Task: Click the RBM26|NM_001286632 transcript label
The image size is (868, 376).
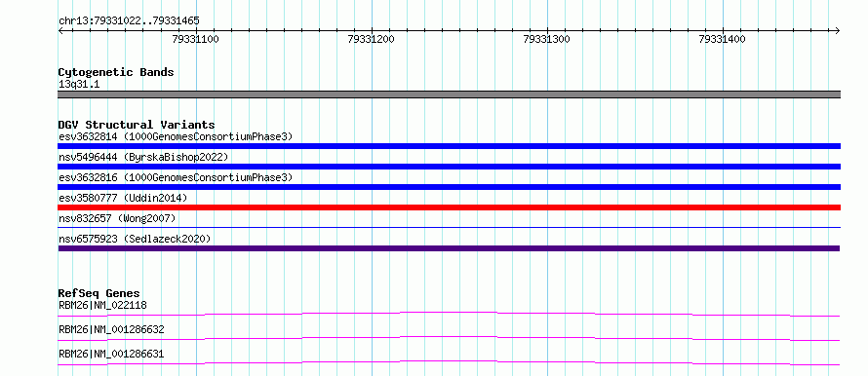Action: 111,330
